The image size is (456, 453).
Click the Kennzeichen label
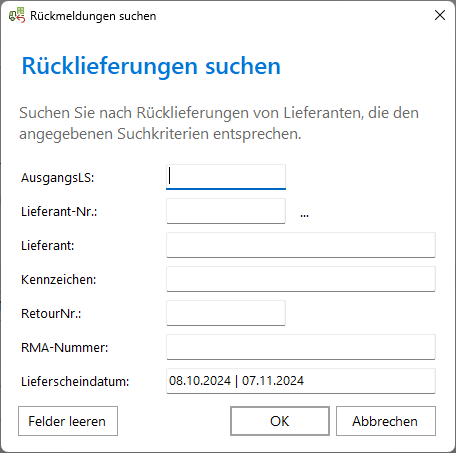point(59,280)
